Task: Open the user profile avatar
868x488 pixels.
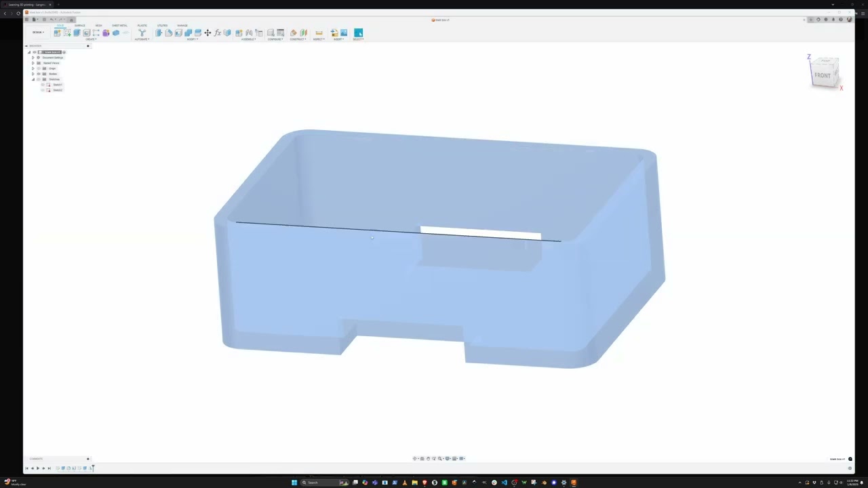Action: (x=849, y=19)
